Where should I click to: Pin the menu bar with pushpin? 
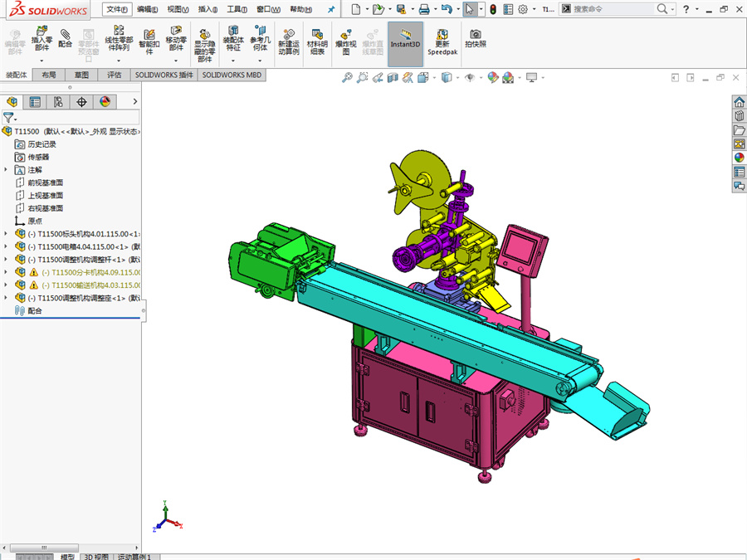[x=331, y=9]
